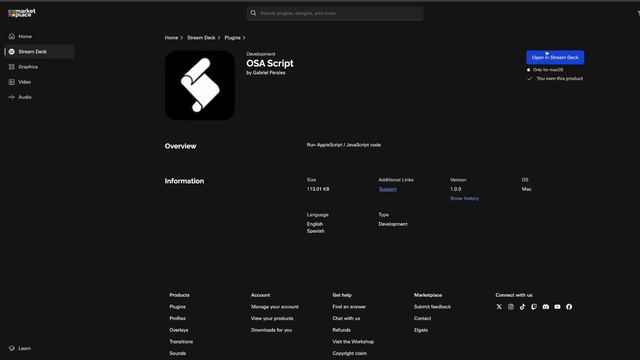Open the Twitch social link

pyautogui.click(x=534, y=307)
